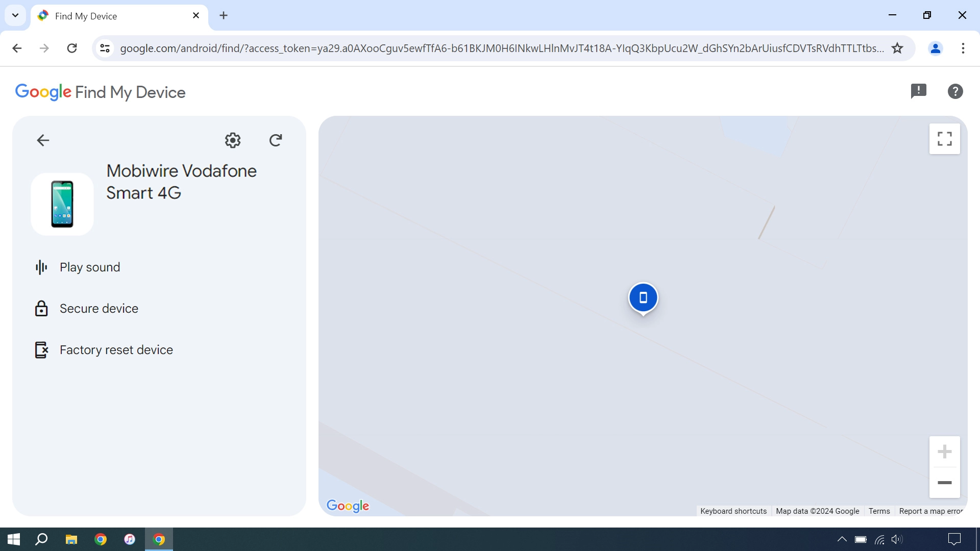
Task: Zoom in using the map plus control
Action: click(945, 451)
